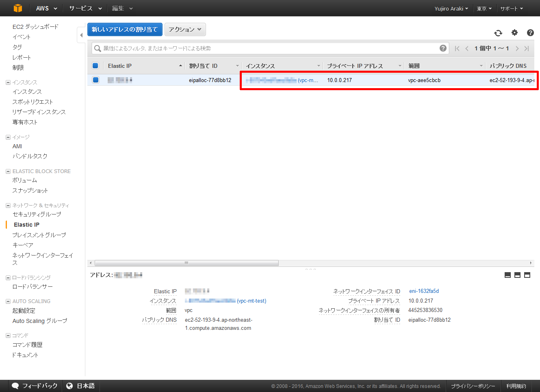
Task: Open キーペア in sidebar
Action: 23,245
